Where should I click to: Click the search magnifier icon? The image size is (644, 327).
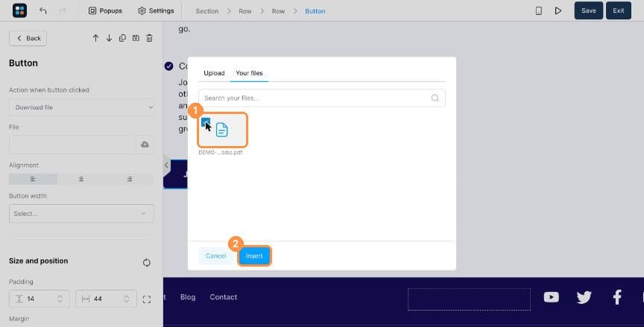(x=435, y=98)
